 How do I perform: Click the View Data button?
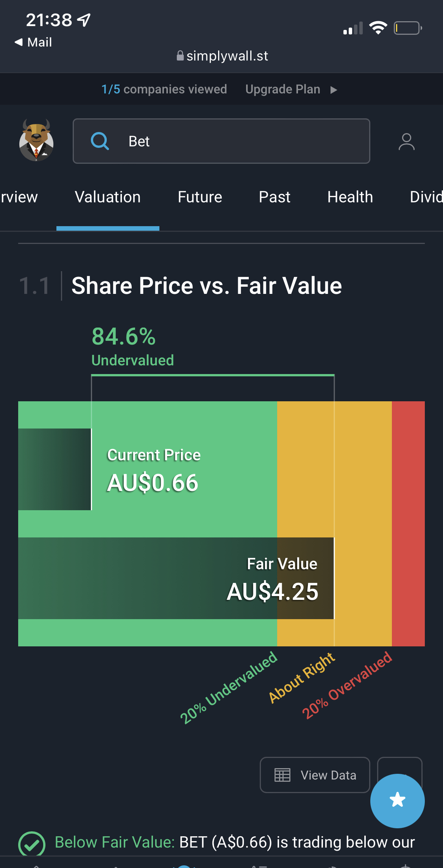(315, 775)
